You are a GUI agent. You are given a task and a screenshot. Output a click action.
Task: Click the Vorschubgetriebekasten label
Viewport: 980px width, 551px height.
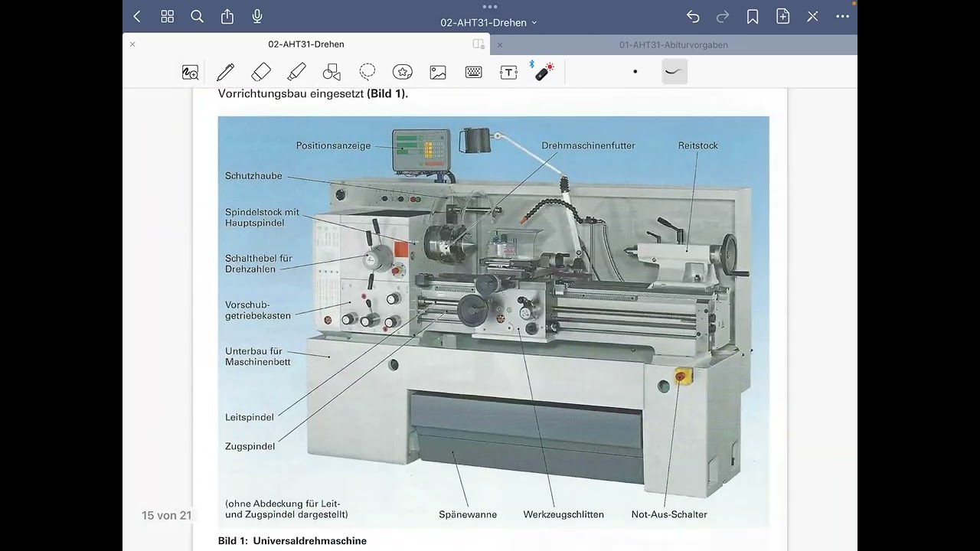[258, 310]
